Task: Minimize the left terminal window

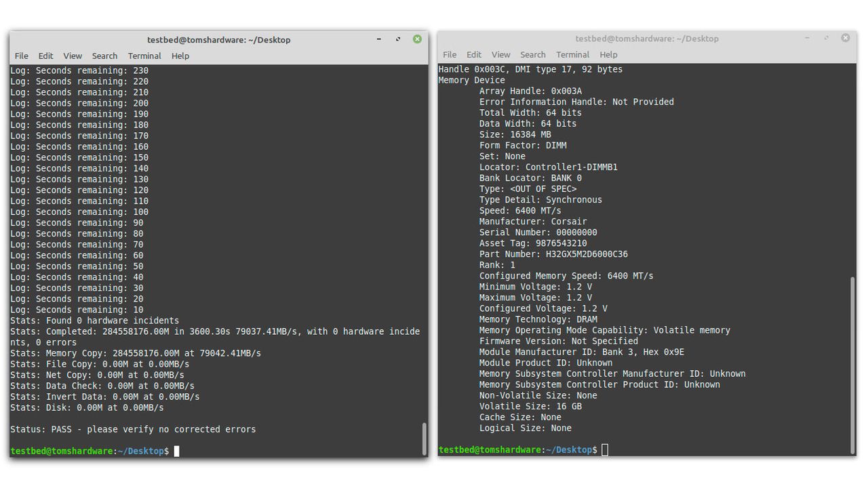Action: tap(378, 39)
